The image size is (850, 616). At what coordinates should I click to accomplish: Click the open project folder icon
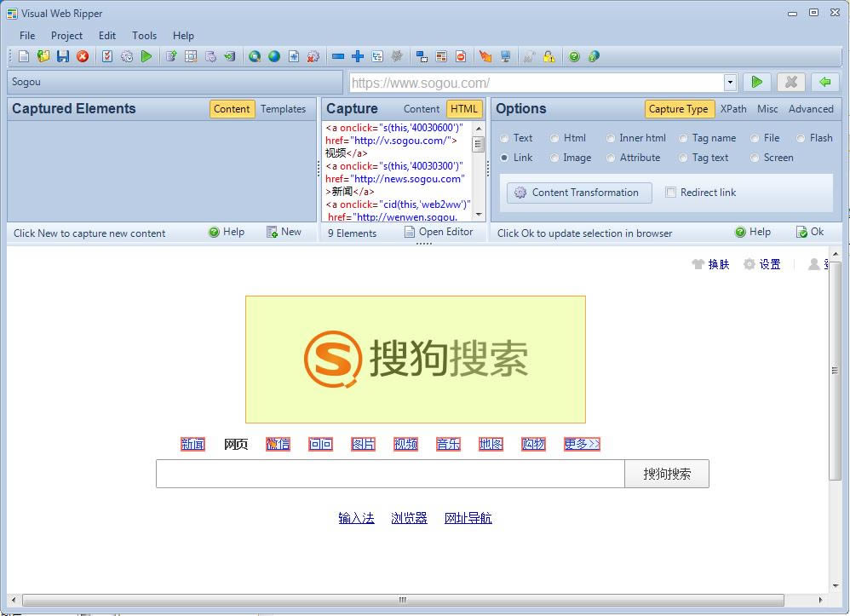(43, 56)
